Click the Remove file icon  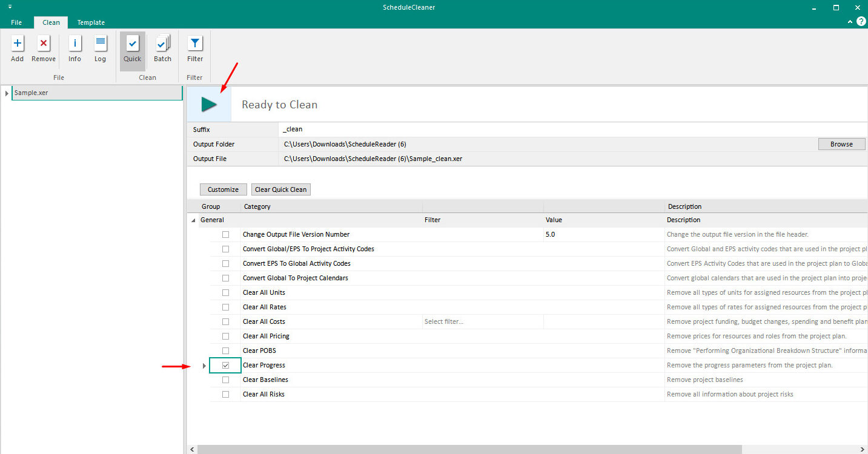pos(44,44)
